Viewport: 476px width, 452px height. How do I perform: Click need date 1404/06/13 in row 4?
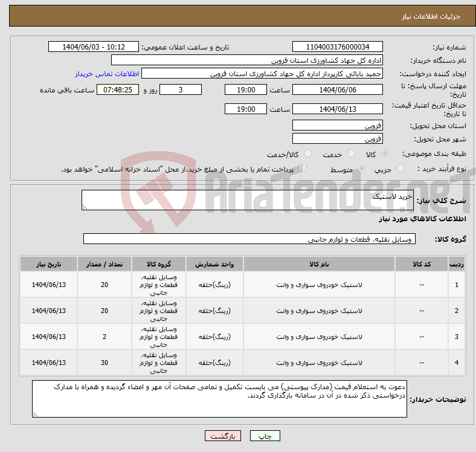pos(48,363)
